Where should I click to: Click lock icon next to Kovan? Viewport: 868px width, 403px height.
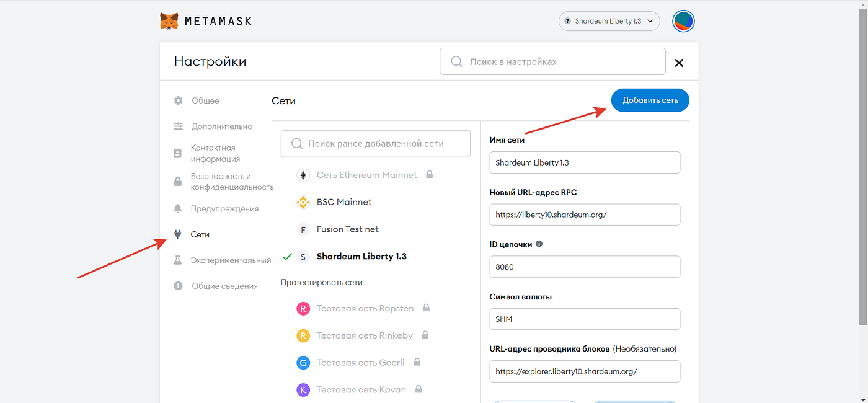(x=418, y=389)
